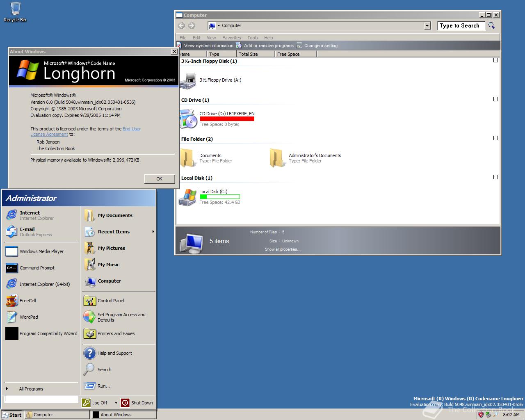Open the address bar dropdown

pos(427,25)
